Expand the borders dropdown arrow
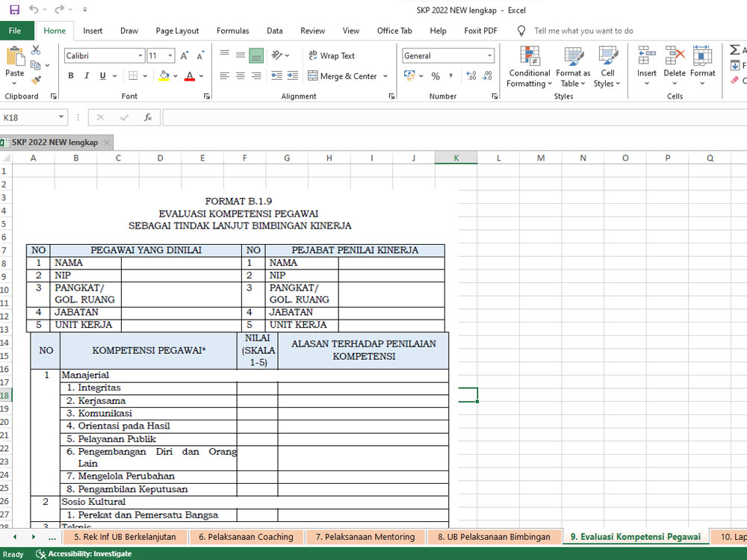 click(x=146, y=75)
